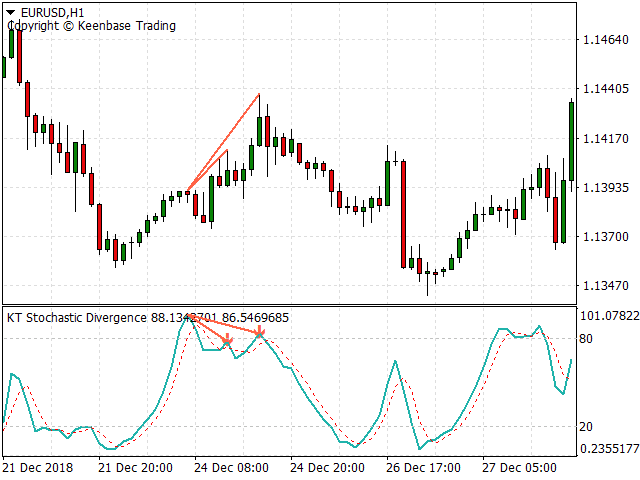Select the longer divergence trendline on price chart
640x480 pixels.
click(x=223, y=143)
